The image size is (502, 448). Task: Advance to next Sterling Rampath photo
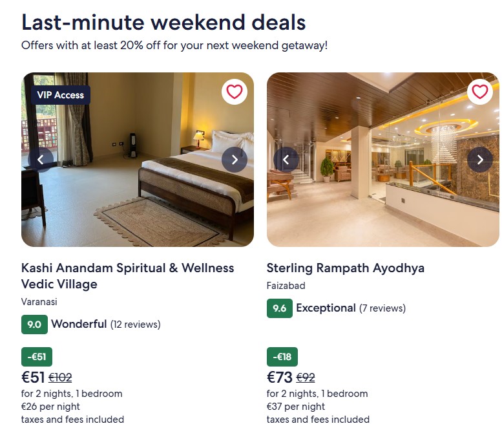(479, 160)
